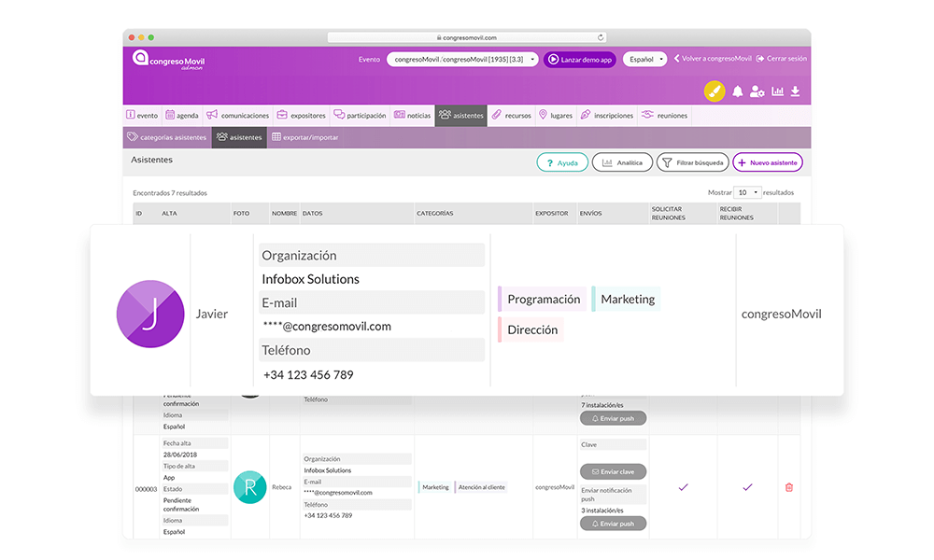The height and width of the screenshot is (560, 934).
Task: Go to the lugares tab
Action: point(555,116)
